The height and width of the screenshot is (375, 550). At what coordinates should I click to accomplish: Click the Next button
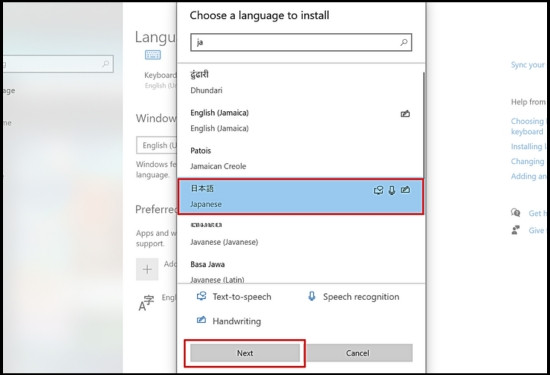tap(245, 353)
